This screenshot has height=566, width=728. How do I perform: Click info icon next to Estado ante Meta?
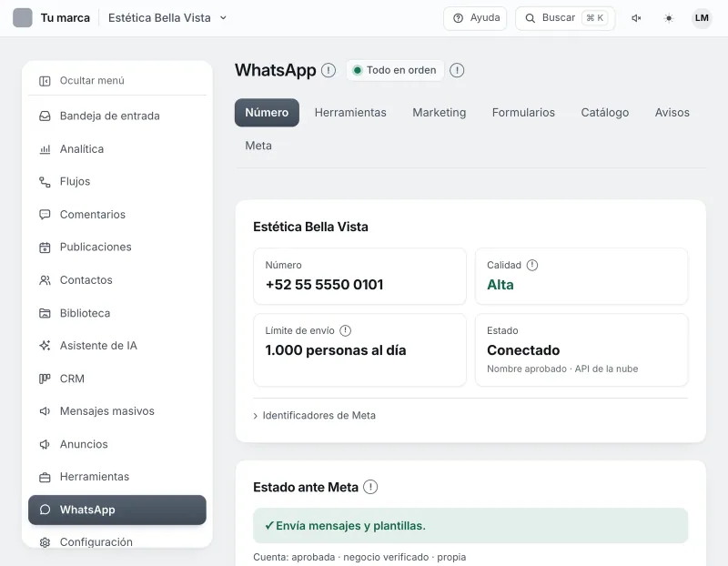[x=370, y=487]
